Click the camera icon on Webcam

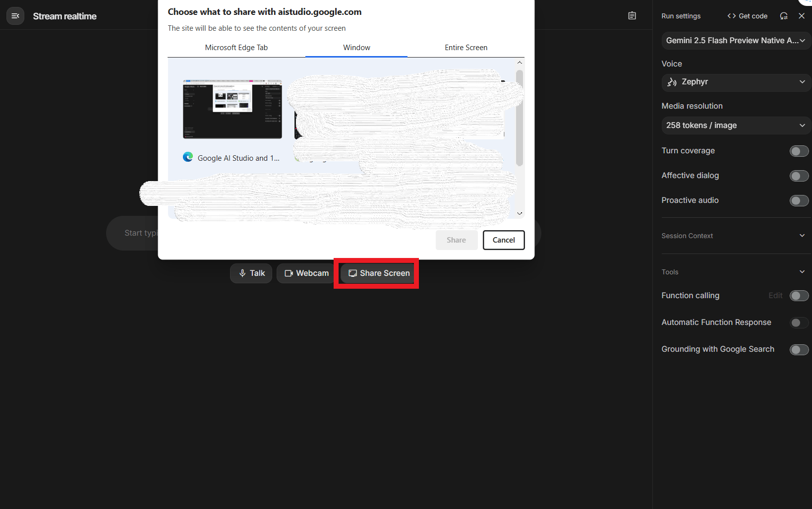pos(289,273)
